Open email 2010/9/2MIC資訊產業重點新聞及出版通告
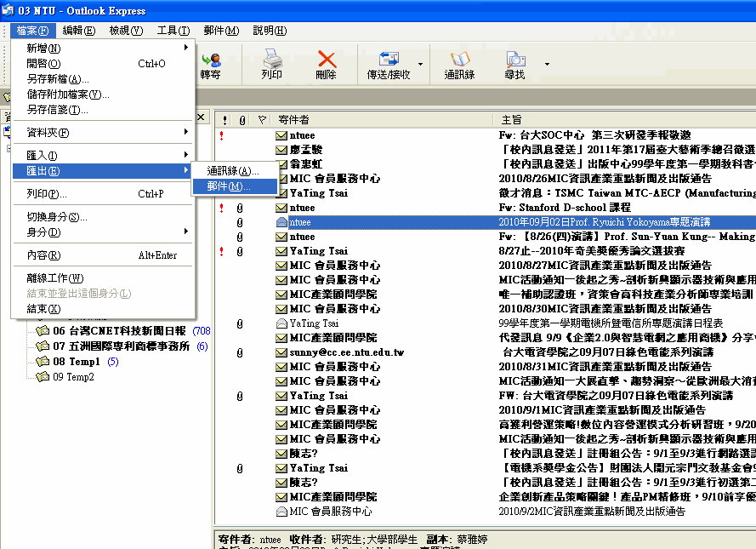The width and height of the screenshot is (756, 549). [x=592, y=512]
